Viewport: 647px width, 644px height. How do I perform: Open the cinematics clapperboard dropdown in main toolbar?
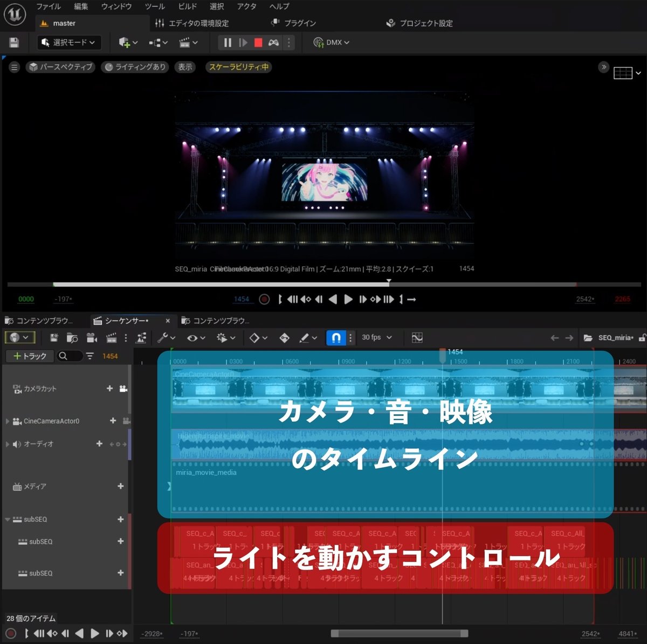pos(188,43)
